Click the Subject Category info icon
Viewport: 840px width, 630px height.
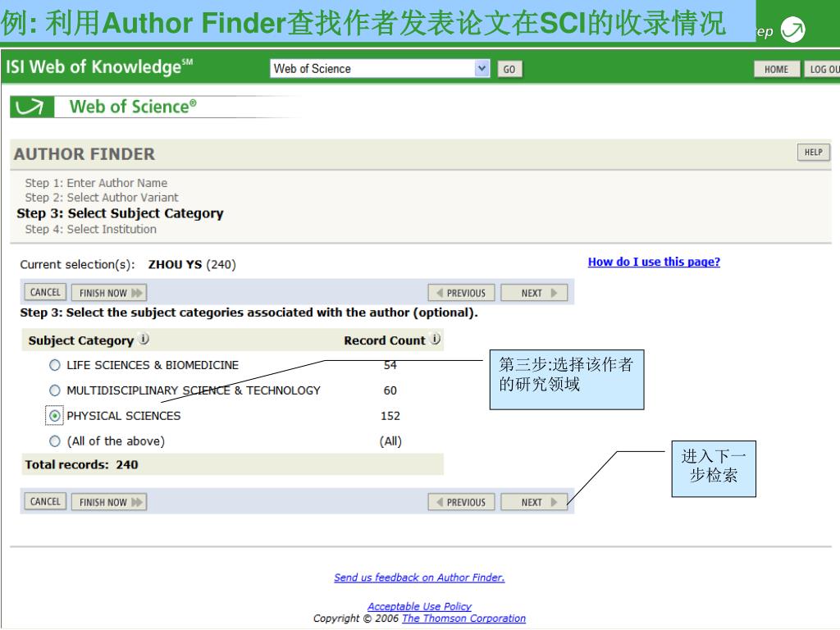(x=144, y=339)
